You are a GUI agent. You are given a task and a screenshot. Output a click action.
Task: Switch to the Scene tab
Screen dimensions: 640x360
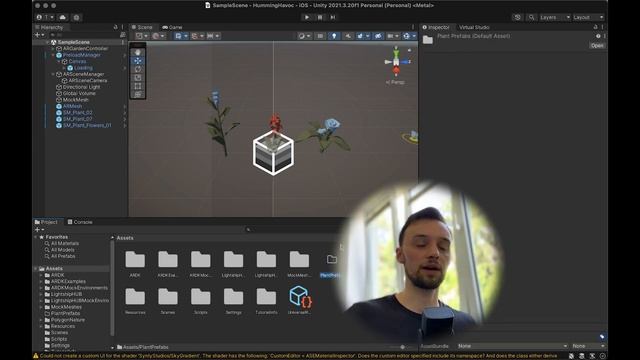pyautogui.click(x=142, y=27)
